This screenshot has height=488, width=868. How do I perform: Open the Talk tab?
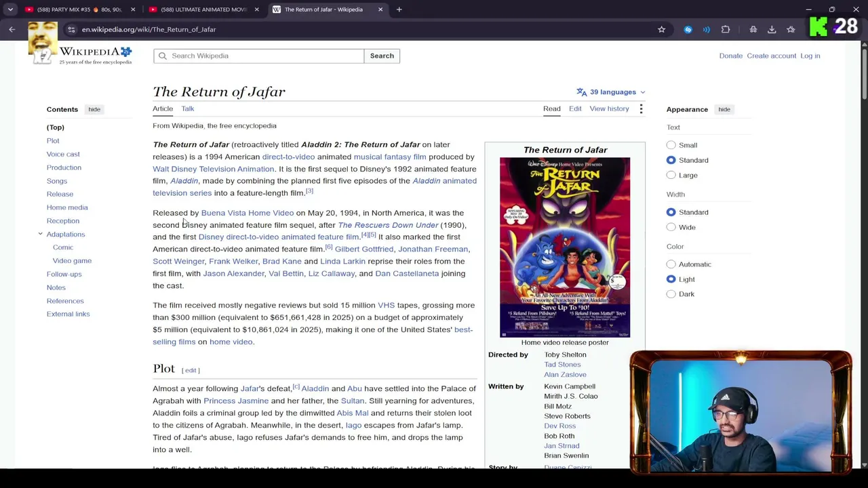(187, 108)
